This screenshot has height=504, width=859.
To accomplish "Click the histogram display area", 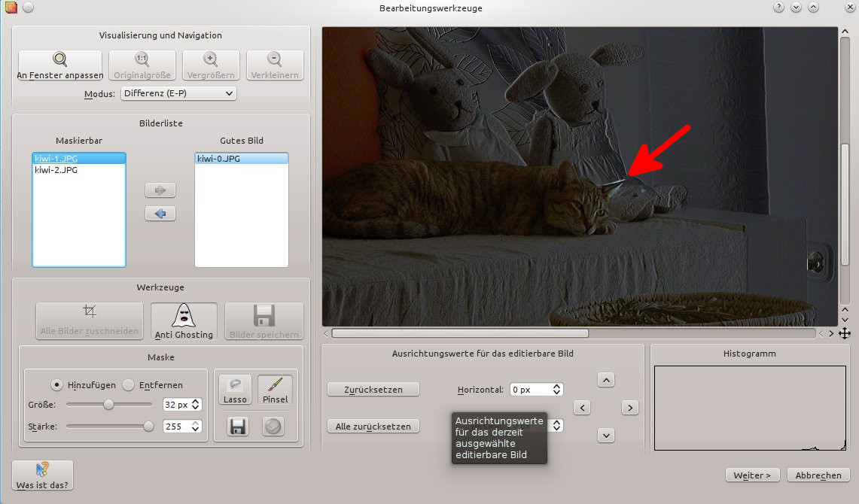I will pyautogui.click(x=750, y=408).
